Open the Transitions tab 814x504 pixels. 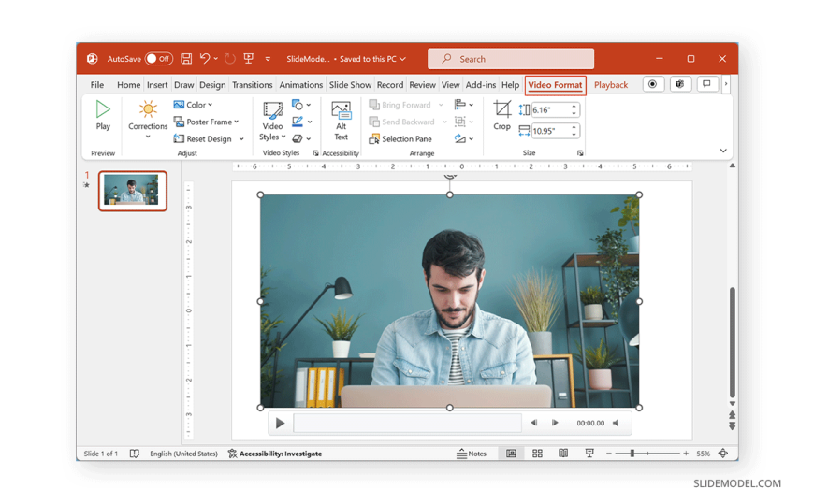click(252, 85)
